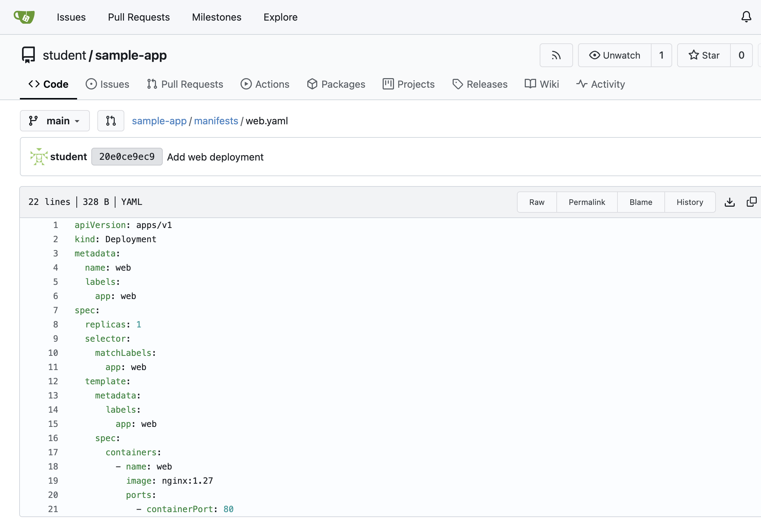The image size is (761, 532).
Task: Copy file content with copy icon
Action: (752, 202)
